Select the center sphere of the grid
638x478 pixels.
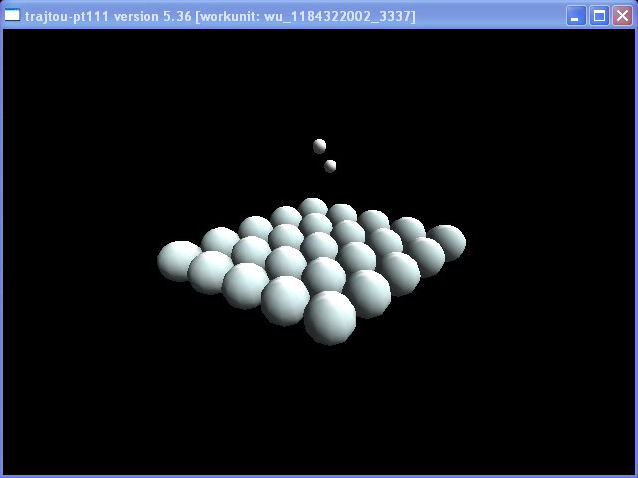pyautogui.click(x=320, y=246)
